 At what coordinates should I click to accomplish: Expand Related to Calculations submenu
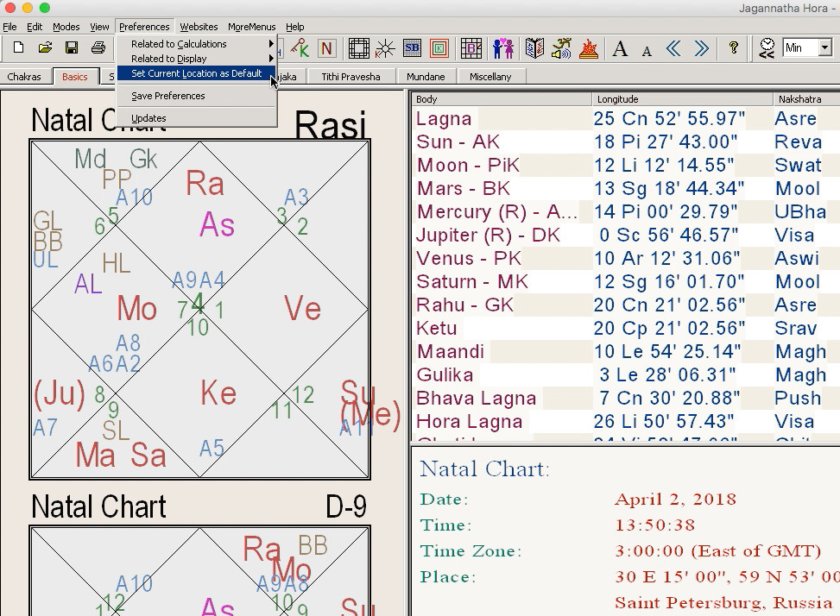tap(196, 44)
